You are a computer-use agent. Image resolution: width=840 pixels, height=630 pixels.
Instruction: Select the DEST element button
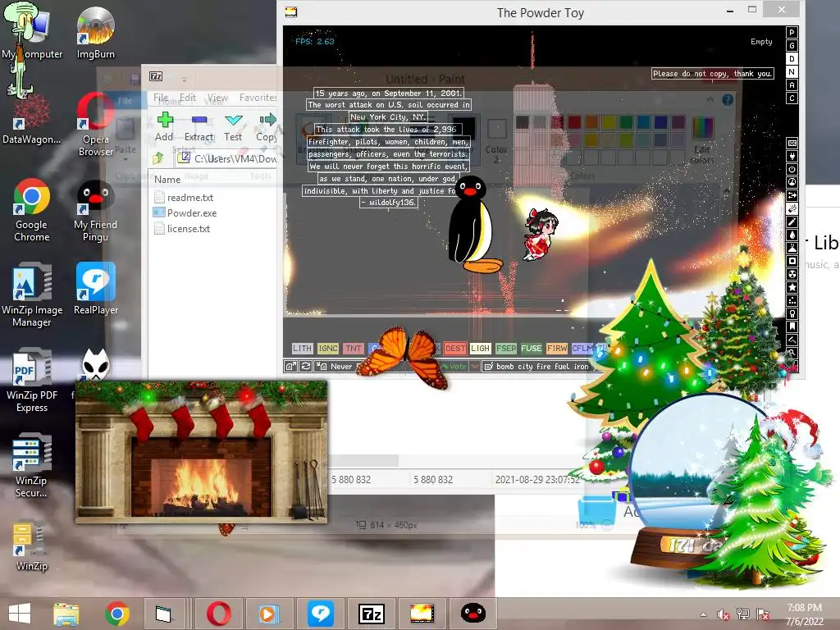(454, 348)
